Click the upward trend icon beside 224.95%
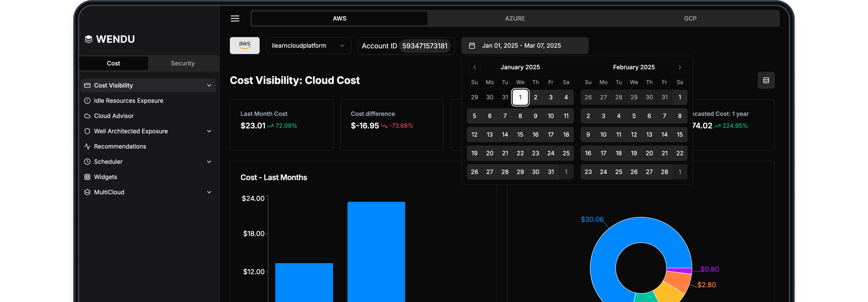This screenshot has width=868, height=302. [x=717, y=126]
